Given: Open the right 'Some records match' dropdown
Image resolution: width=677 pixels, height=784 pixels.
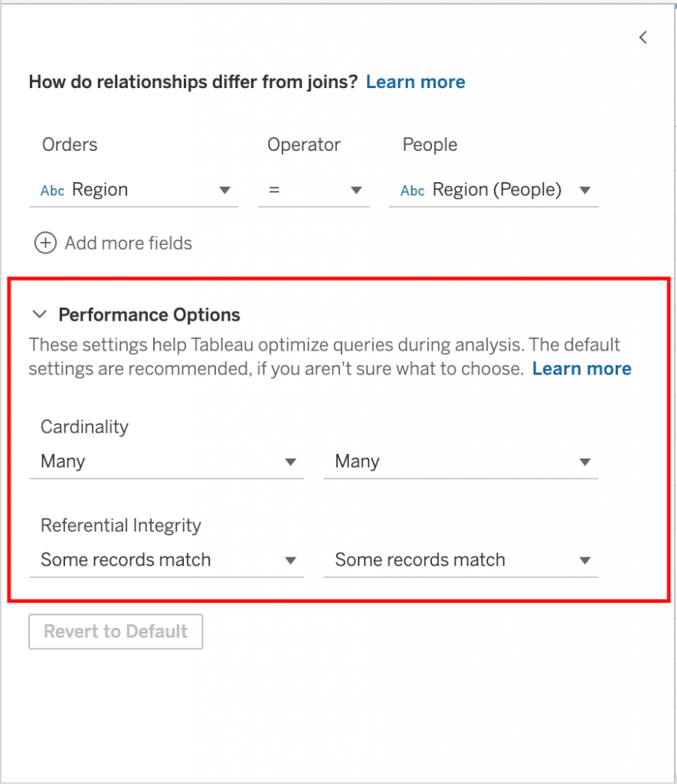Looking at the screenshot, I should click(460, 560).
